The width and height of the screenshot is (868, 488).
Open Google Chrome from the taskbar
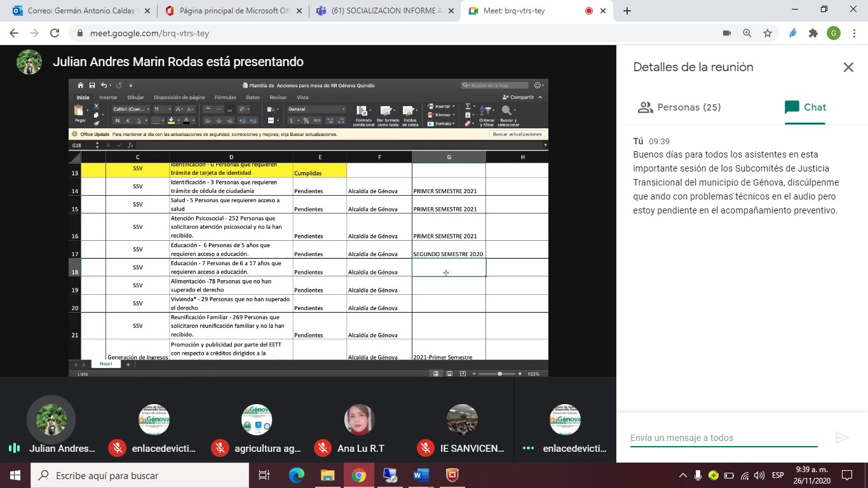click(x=358, y=475)
